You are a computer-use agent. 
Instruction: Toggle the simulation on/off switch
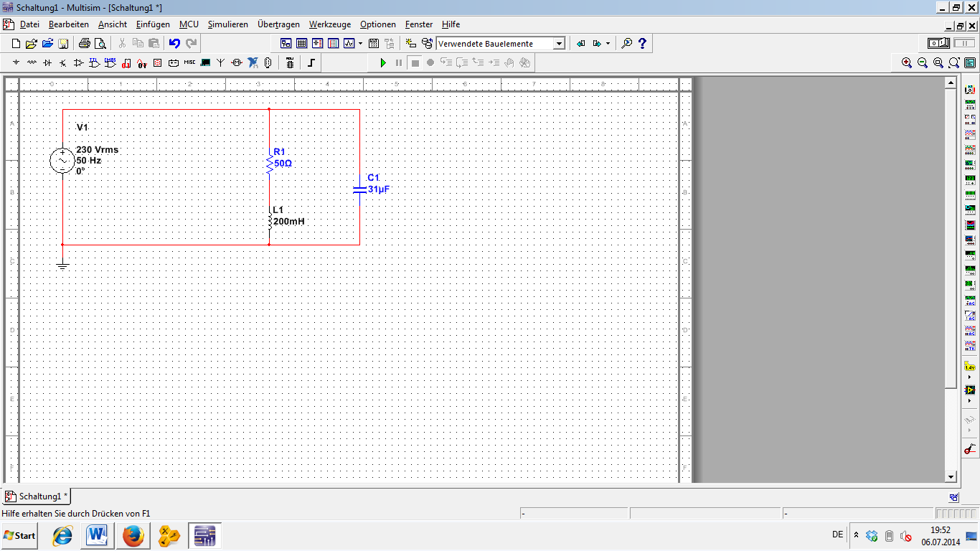click(938, 44)
